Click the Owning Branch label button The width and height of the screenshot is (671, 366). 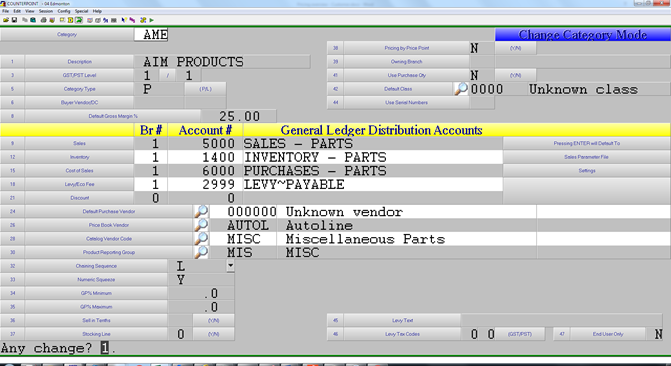406,62
